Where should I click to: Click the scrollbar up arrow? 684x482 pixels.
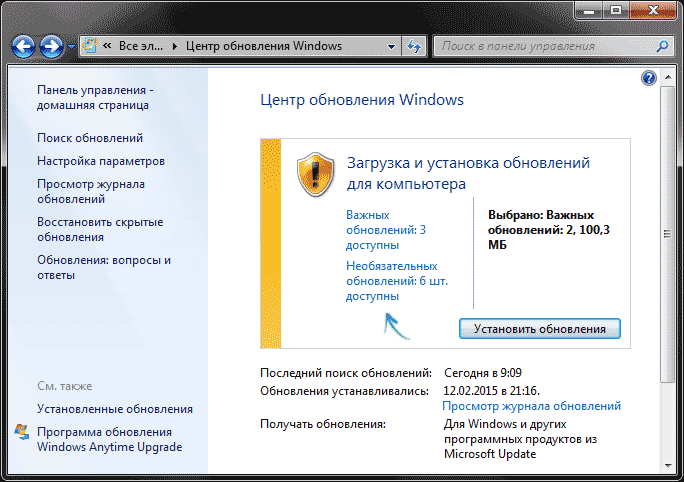[x=668, y=77]
